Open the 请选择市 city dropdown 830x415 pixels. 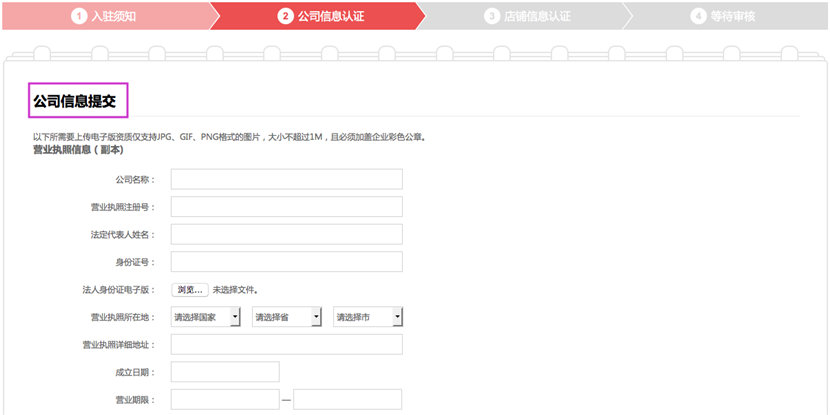(x=368, y=317)
